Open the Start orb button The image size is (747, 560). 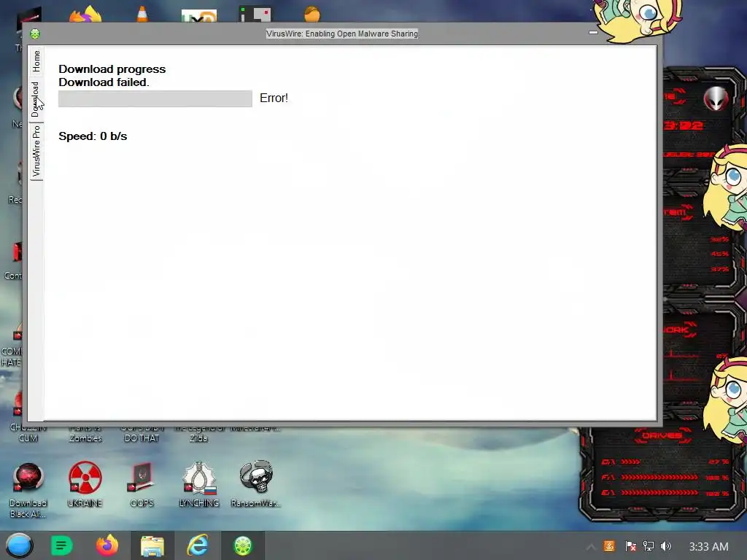pos(19,545)
